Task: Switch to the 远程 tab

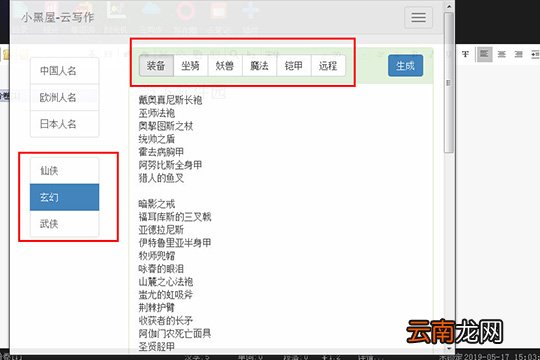Action: tap(328, 65)
